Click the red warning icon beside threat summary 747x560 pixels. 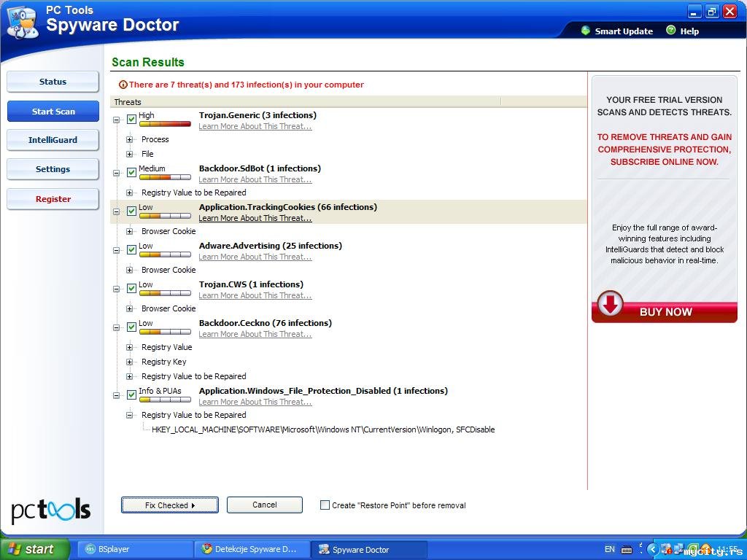tap(123, 85)
